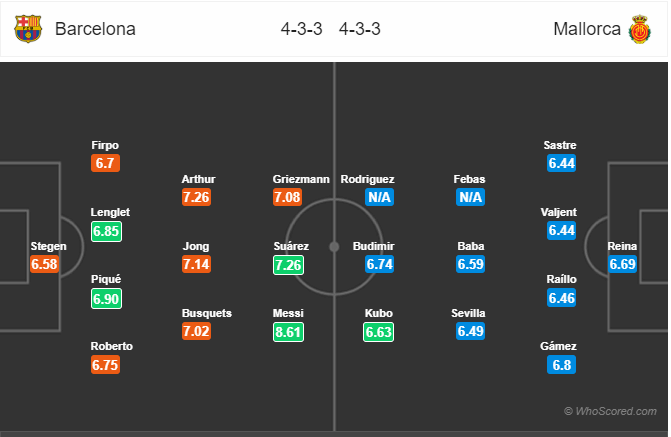Select the Lenglet player name
Screen dimensions: 671x437
coord(110,212)
